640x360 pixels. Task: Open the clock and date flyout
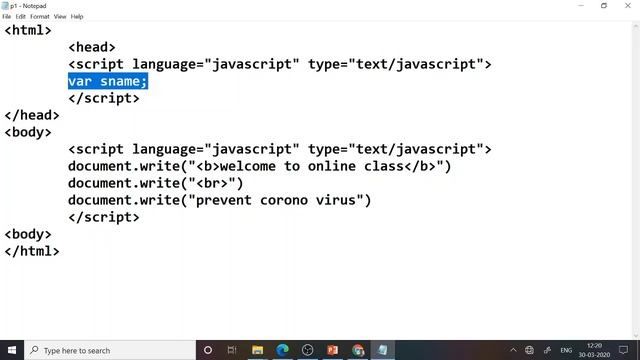tap(594, 350)
